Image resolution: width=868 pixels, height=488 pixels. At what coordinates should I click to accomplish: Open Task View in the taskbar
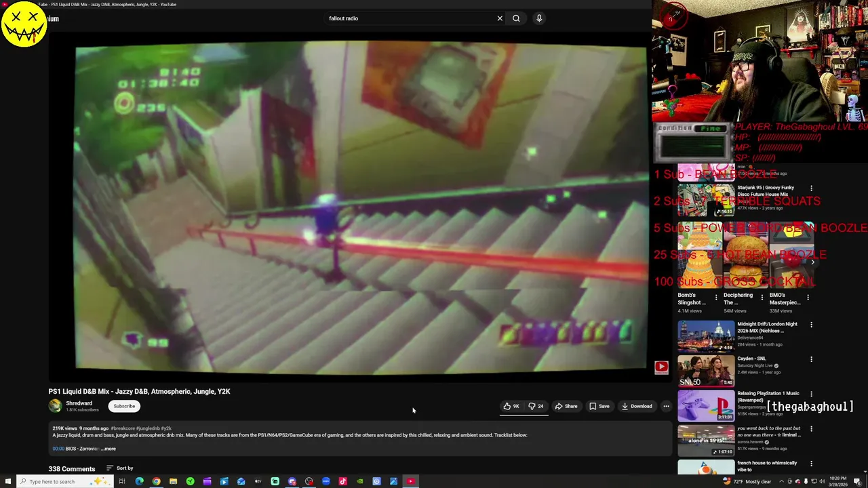click(122, 481)
